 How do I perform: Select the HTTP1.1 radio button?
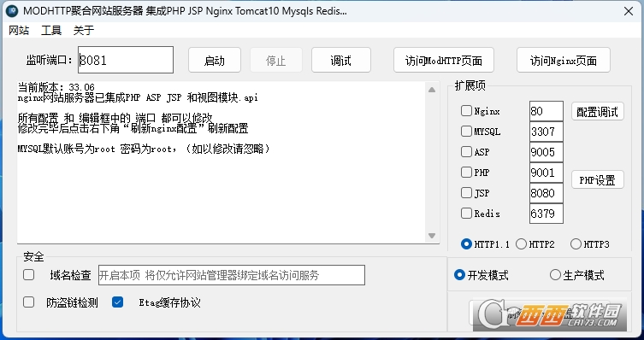466,244
